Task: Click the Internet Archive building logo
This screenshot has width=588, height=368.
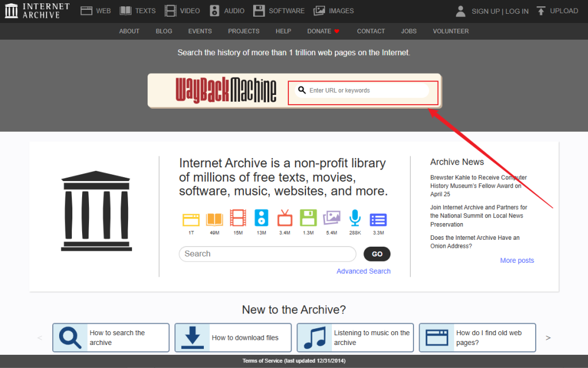Action: pos(11,10)
